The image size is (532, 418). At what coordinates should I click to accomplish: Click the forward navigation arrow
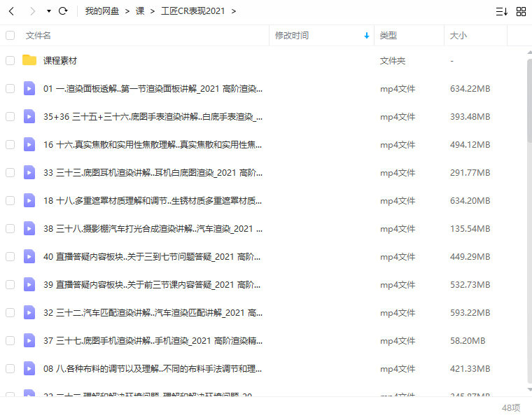pyautogui.click(x=32, y=11)
